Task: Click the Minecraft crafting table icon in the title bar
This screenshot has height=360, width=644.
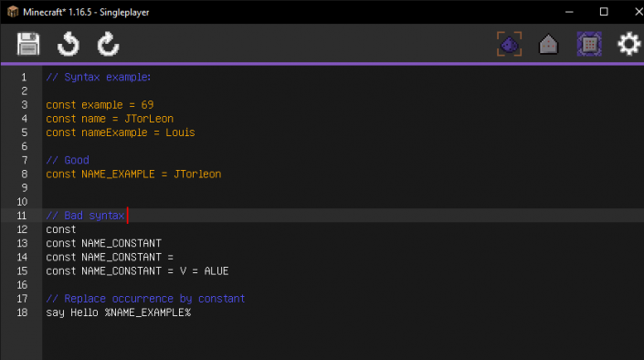Action: pos(13,12)
